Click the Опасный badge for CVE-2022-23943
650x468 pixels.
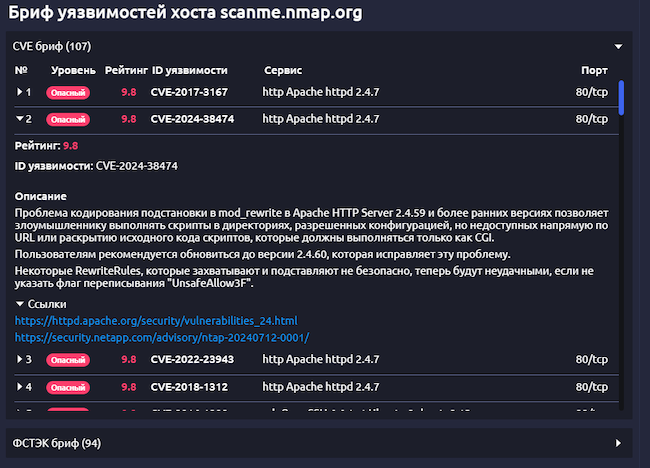(68, 359)
